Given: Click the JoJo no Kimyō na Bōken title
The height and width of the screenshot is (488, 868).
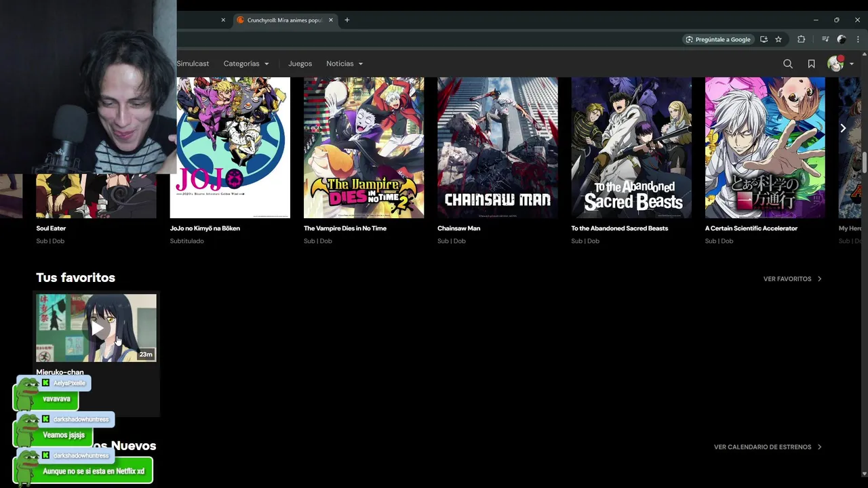Looking at the screenshot, I should coord(205,228).
